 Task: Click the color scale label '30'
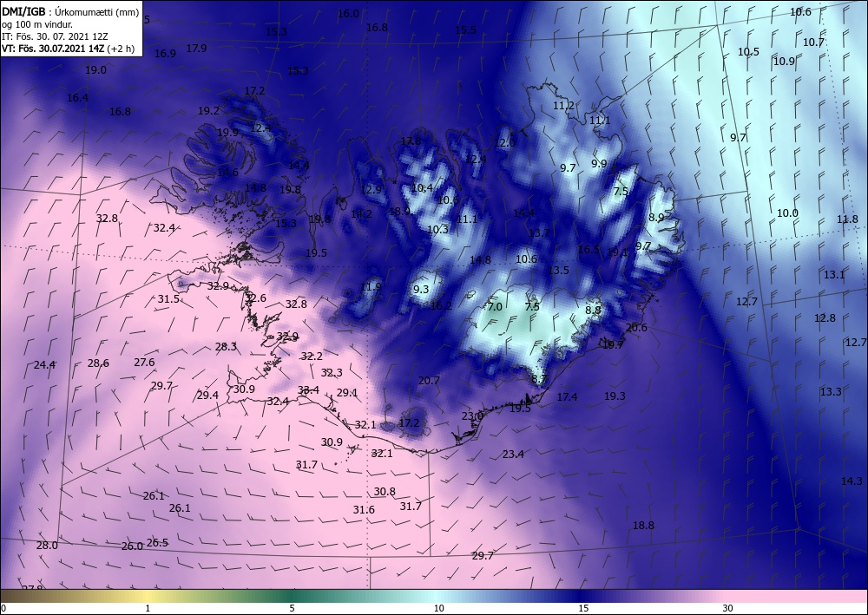[728, 609]
